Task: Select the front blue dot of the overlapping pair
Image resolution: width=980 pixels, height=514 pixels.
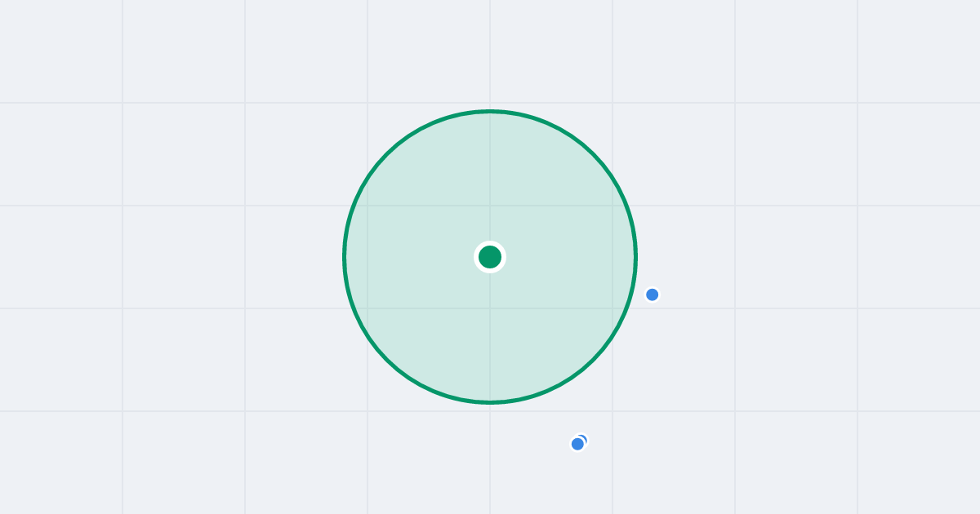Action: (577, 444)
